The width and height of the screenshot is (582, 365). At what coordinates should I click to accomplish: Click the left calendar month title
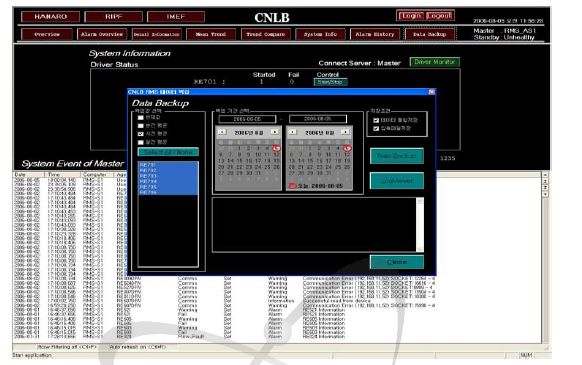248,132
